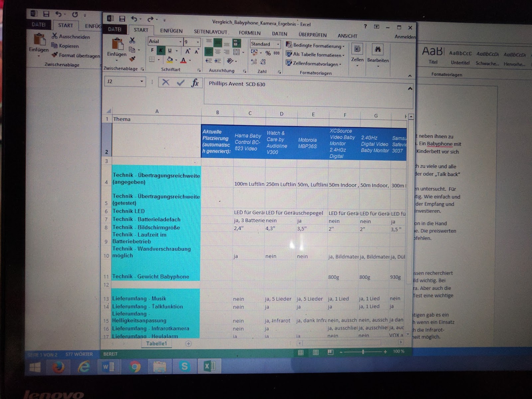
Task: Open Excel help question mark
Action: pos(365,26)
